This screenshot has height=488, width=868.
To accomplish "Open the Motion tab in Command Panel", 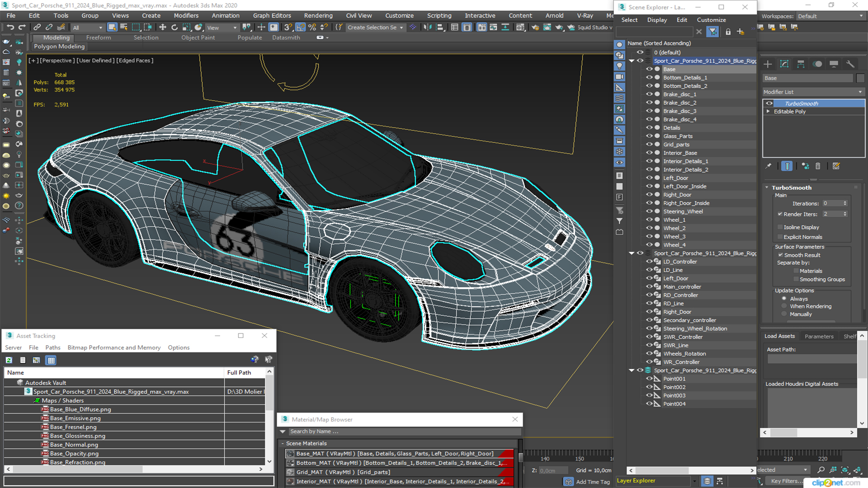I will pyautogui.click(x=817, y=64).
